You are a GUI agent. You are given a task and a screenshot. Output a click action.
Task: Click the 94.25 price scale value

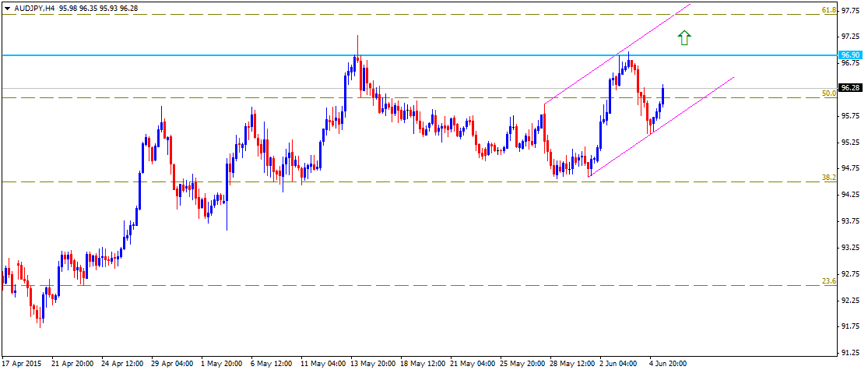[x=850, y=194]
